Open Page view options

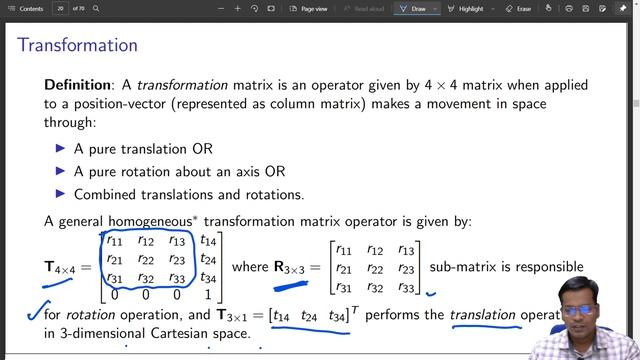tap(309, 9)
